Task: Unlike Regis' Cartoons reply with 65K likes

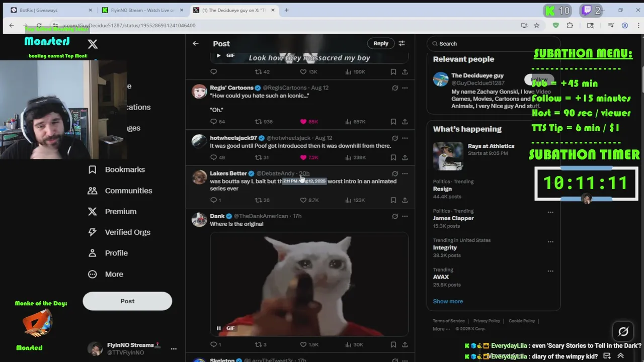Action: pyautogui.click(x=303, y=121)
